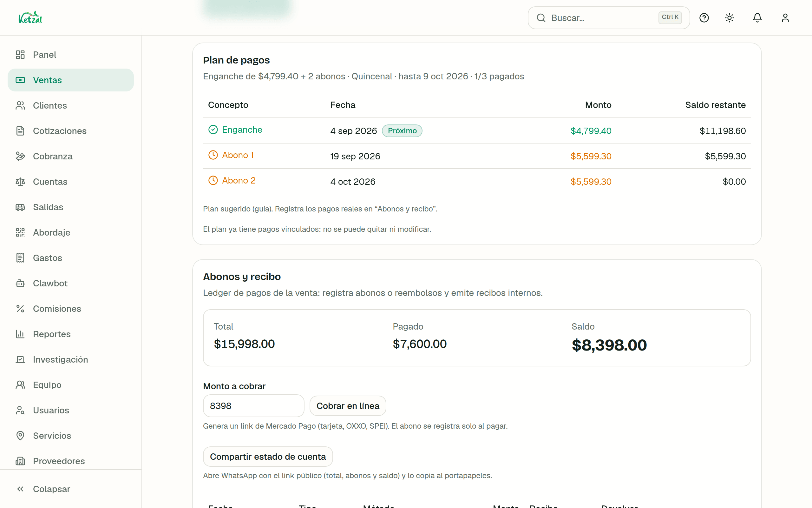The image size is (812, 508).
Task: Go to the Ventas menu item
Action: (71, 80)
